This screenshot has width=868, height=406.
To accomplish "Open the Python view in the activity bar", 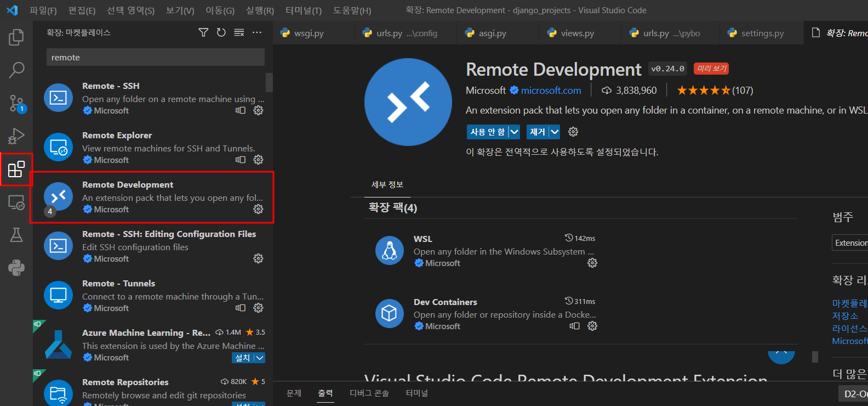I will tap(16, 268).
